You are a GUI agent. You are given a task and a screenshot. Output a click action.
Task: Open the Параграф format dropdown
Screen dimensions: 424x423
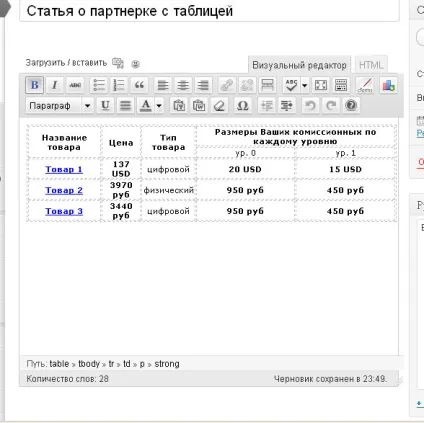point(60,106)
